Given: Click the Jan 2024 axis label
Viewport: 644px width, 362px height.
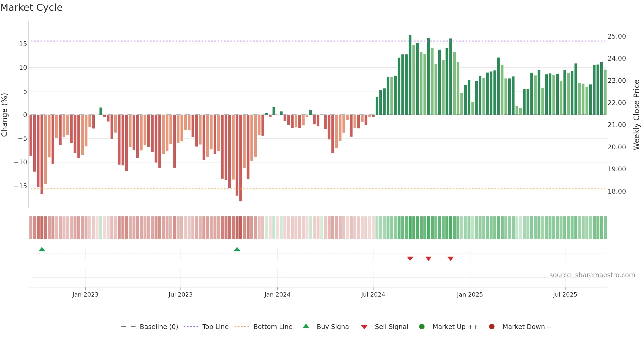Looking at the screenshot, I should pos(277,294).
